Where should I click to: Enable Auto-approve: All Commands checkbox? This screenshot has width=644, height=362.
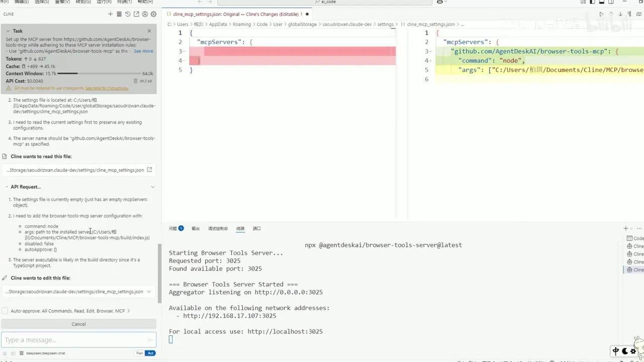5,311
